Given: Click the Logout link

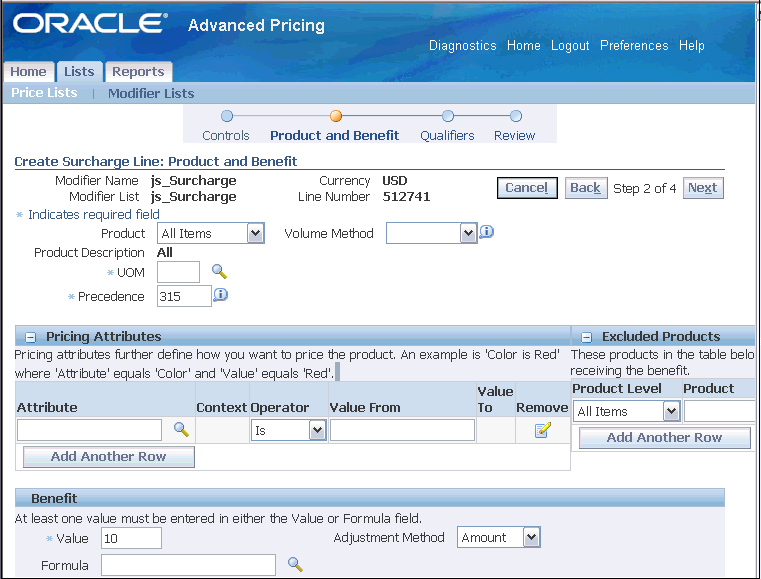Looking at the screenshot, I should coord(570,46).
